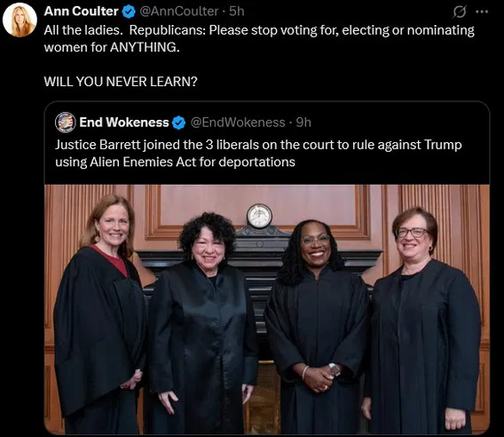Open quoted tweet text about Justice Barrett

[x=258, y=153]
